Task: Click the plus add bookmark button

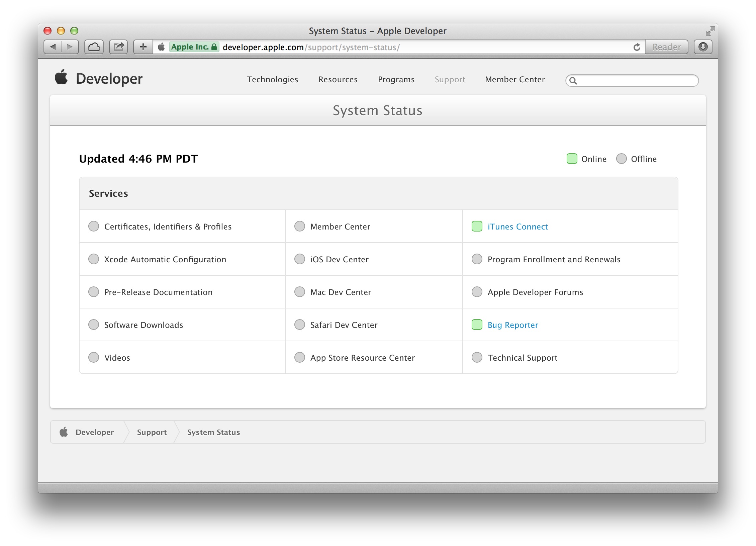Action: click(143, 47)
